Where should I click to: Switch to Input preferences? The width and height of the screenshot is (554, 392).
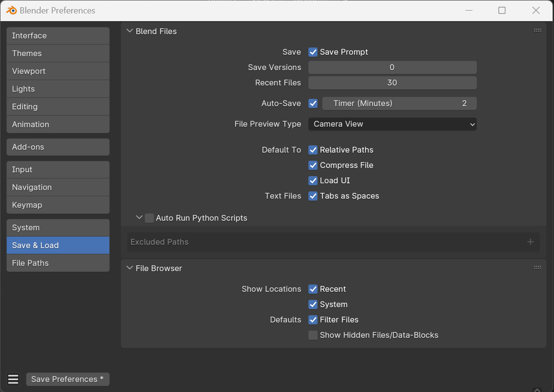pos(58,170)
